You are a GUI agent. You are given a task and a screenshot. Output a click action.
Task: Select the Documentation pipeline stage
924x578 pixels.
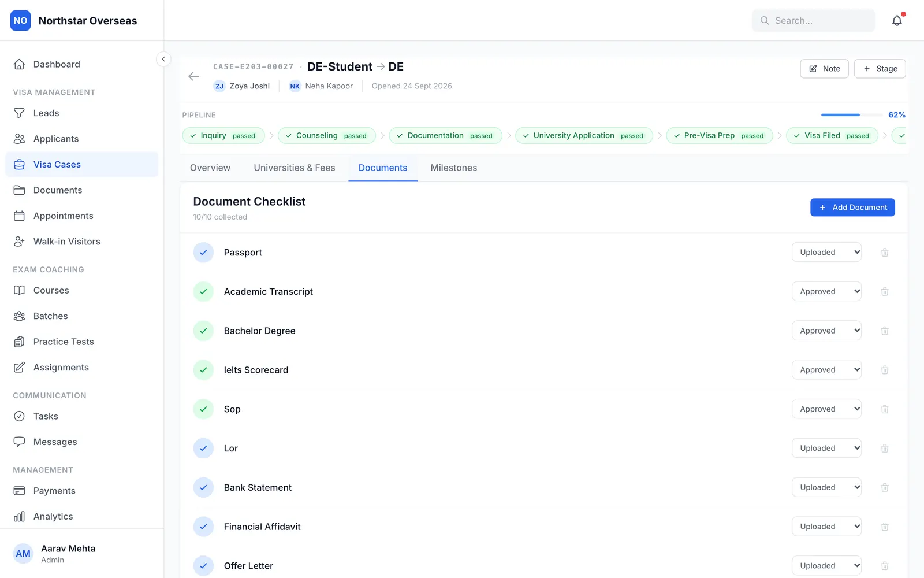pyautogui.click(x=445, y=136)
